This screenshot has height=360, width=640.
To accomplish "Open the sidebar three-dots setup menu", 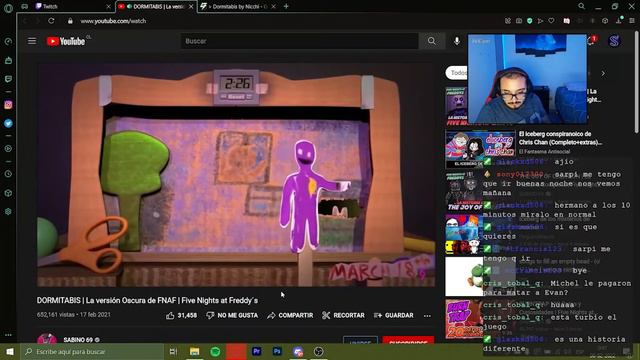I will [x=8, y=335].
